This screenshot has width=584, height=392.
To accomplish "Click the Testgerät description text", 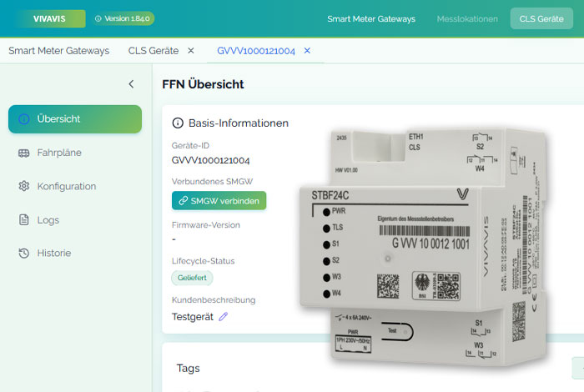I will 193,317.
